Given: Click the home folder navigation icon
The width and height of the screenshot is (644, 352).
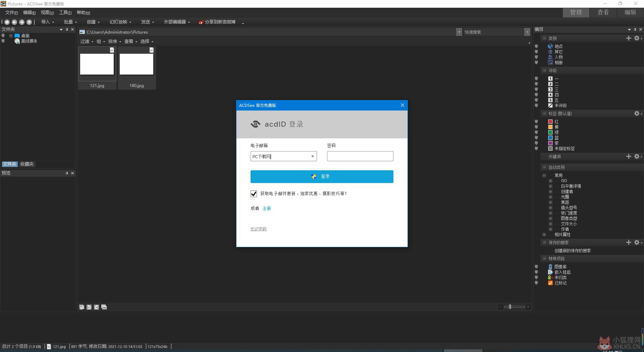Looking at the screenshot, I should [x=7, y=22].
